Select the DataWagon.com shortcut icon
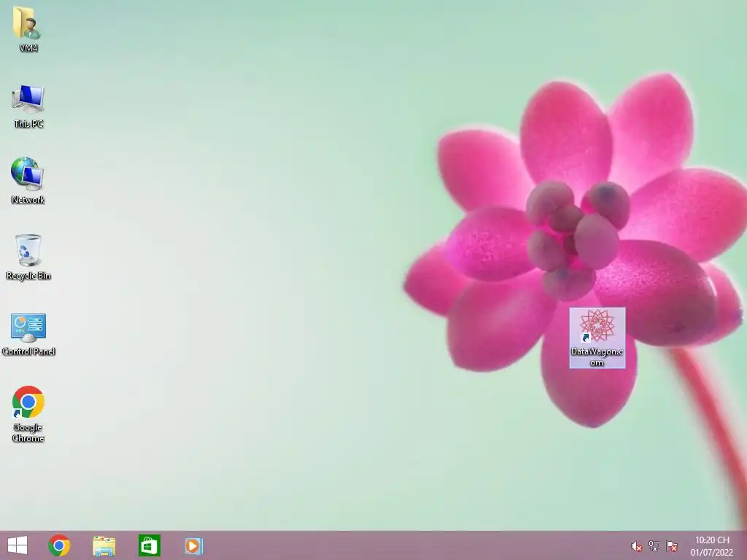 pyautogui.click(x=597, y=337)
